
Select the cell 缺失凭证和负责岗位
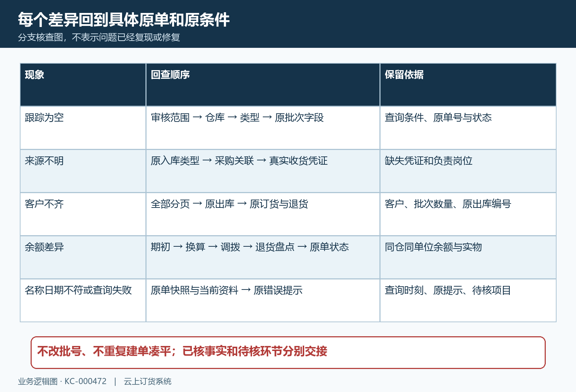[x=468, y=171]
